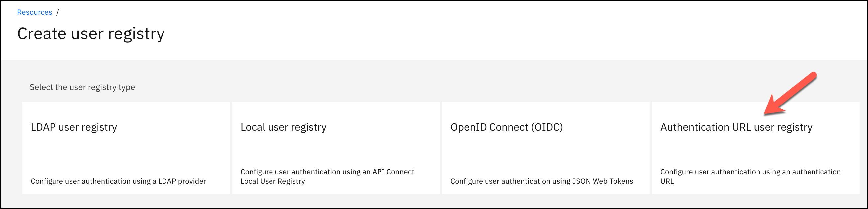Open the Resources breadcrumb link
868x209 pixels.
(x=34, y=13)
